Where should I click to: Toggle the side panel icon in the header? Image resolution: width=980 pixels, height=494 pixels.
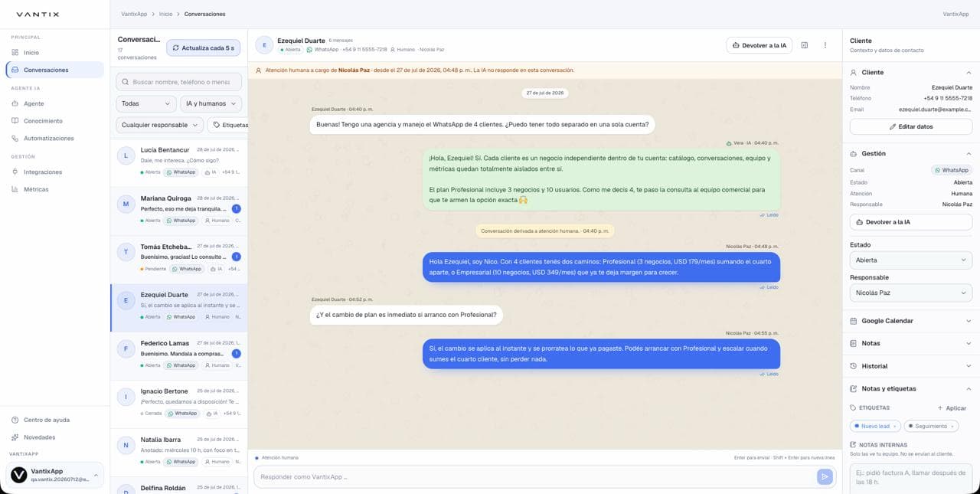(805, 45)
